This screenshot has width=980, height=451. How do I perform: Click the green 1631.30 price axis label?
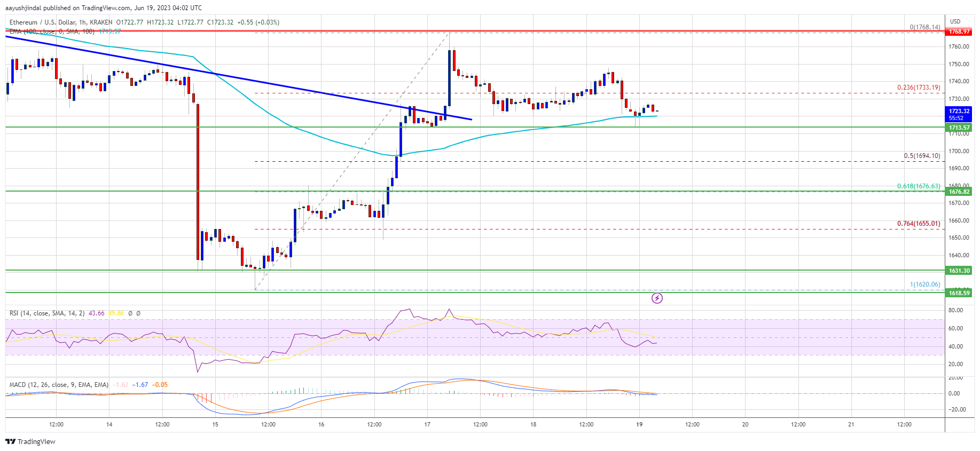click(959, 271)
